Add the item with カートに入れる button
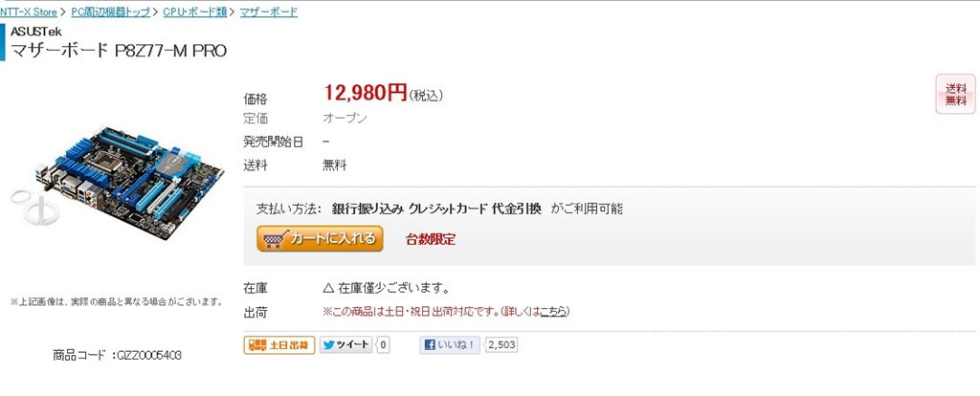Screen dimensions: 980x396 320,238
